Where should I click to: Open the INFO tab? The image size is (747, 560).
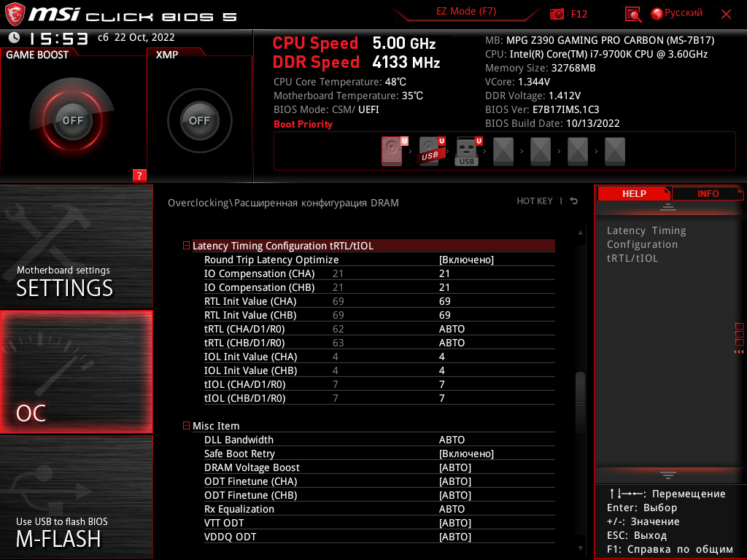[708, 193]
